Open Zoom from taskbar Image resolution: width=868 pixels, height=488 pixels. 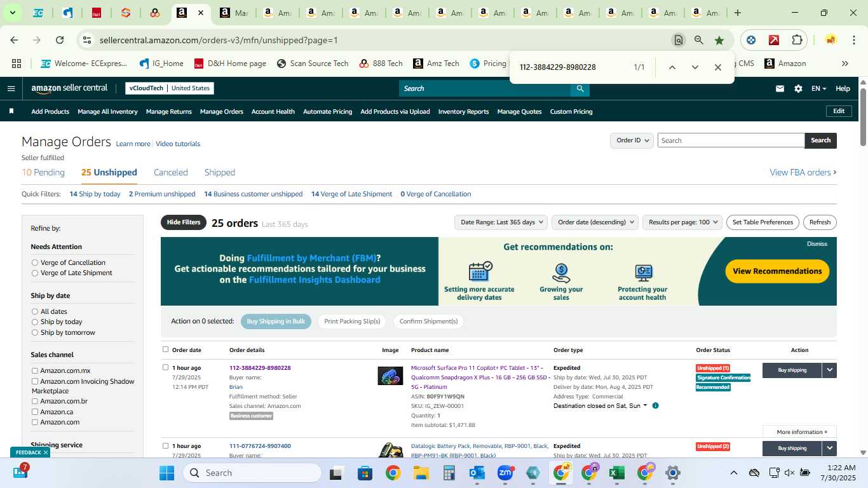click(x=505, y=473)
